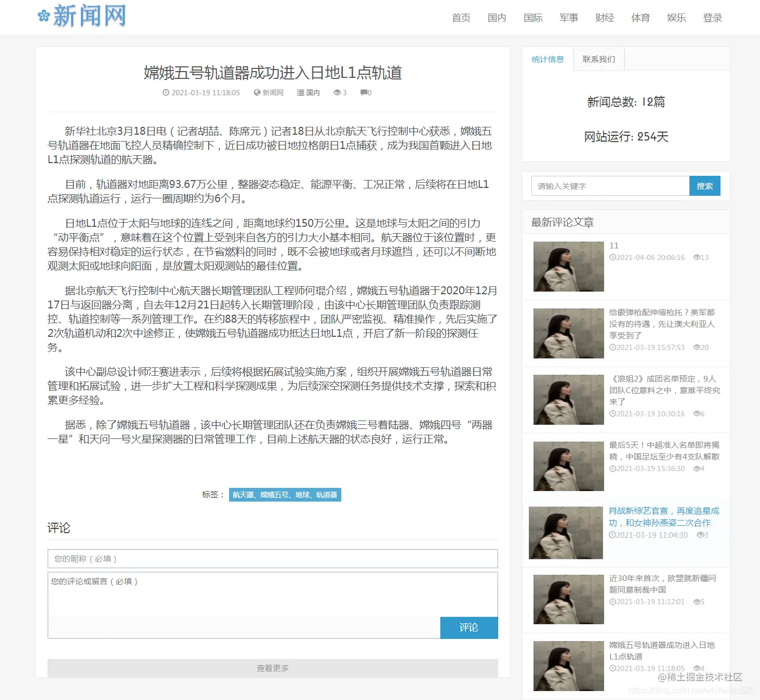Open the 肖战新综艺官宣 article link
This screenshot has width=760, height=700.
(664, 517)
